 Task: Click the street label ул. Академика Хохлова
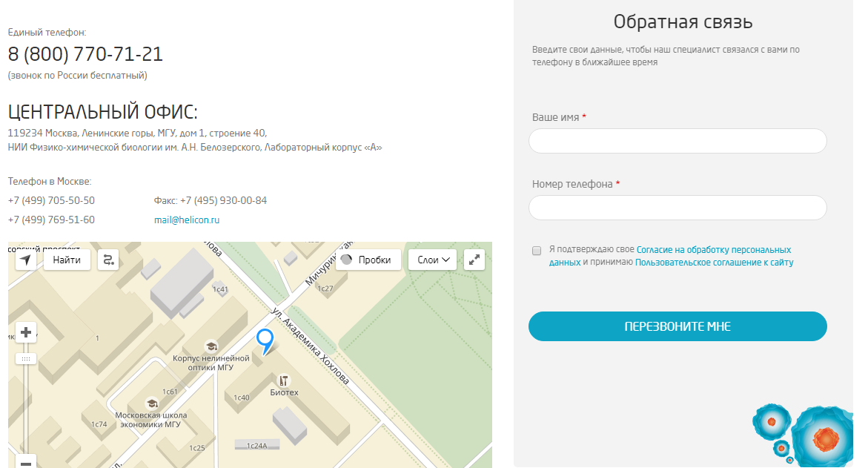pyautogui.click(x=310, y=346)
